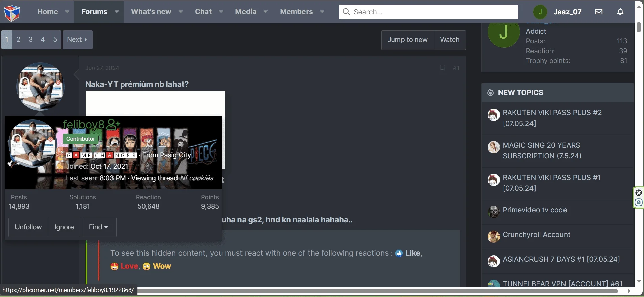Click the scroll down arrow of page scrollbar

click(x=639, y=281)
